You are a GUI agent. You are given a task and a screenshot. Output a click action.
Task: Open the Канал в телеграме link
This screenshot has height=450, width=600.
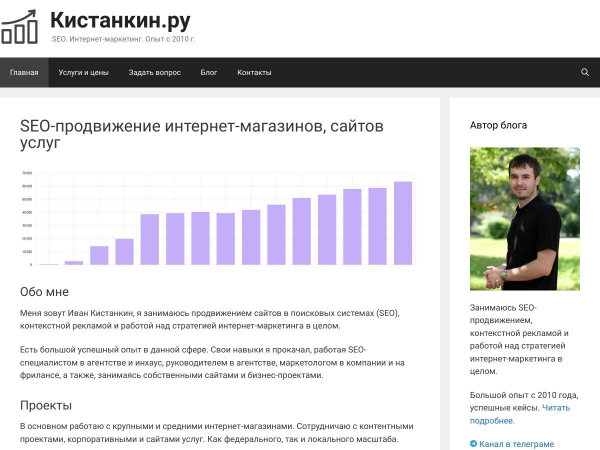[x=516, y=444]
